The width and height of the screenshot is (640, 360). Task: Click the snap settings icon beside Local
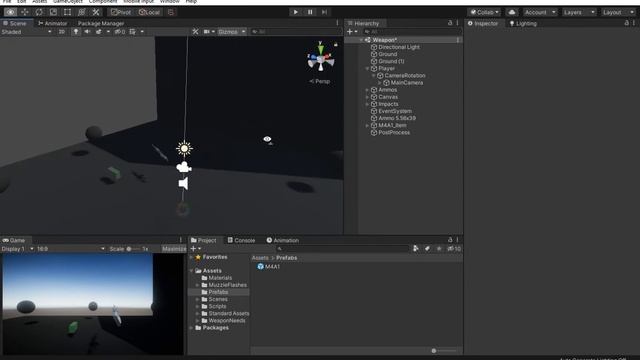pos(171,12)
